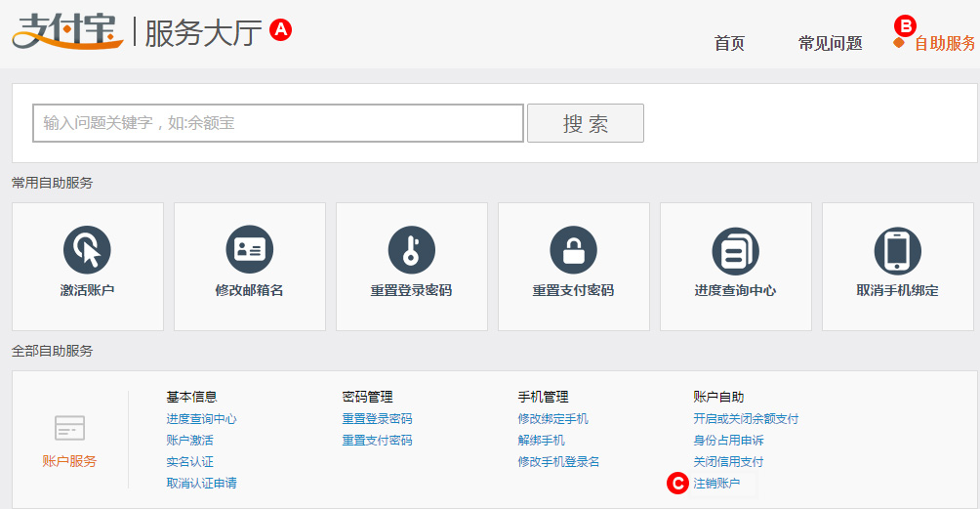Click the 重置登录密码 key icon

click(411, 249)
